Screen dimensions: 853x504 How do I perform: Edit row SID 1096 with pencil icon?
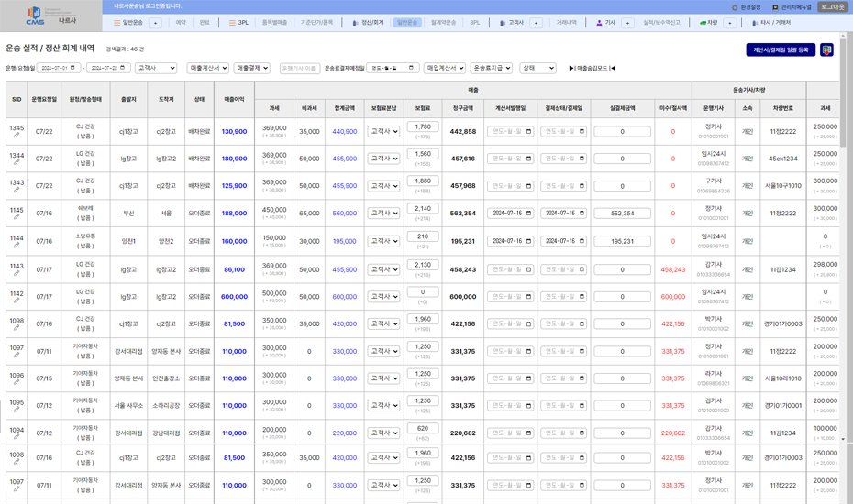click(x=17, y=382)
